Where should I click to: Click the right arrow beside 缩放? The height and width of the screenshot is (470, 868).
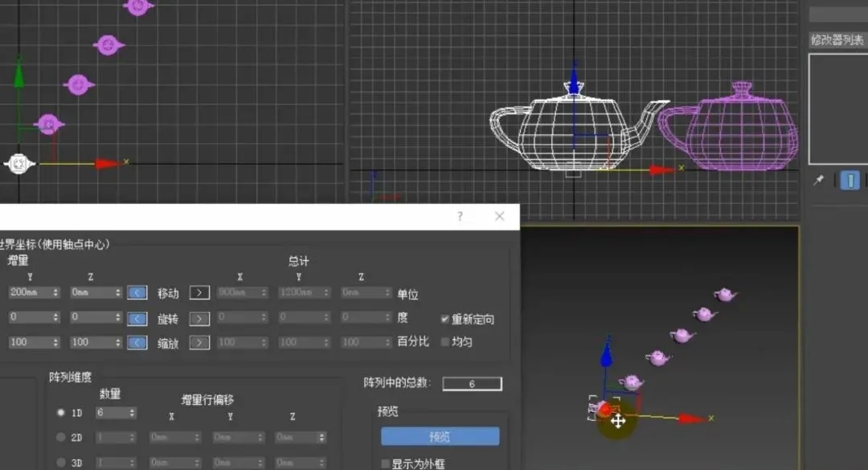[199, 343]
